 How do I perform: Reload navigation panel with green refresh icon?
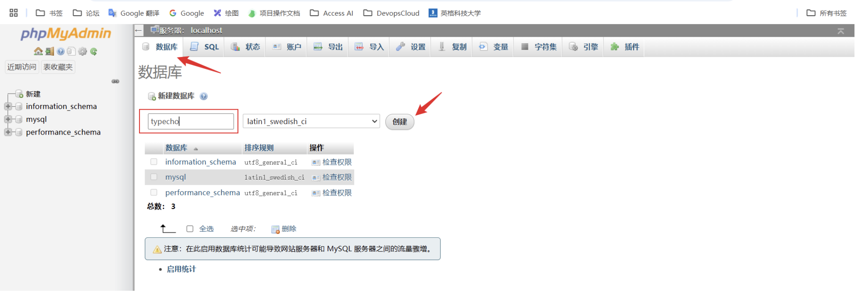point(94,51)
